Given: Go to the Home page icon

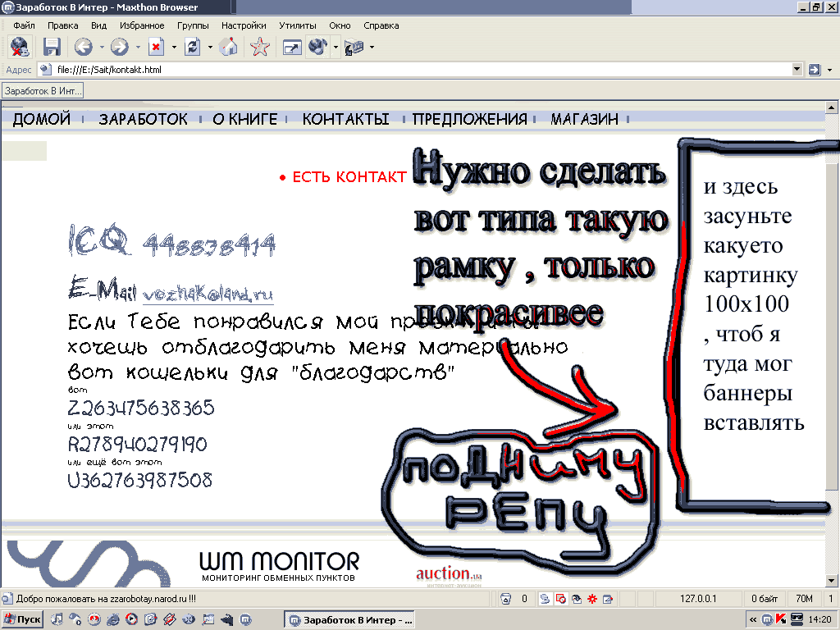Looking at the screenshot, I should point(229,47).
